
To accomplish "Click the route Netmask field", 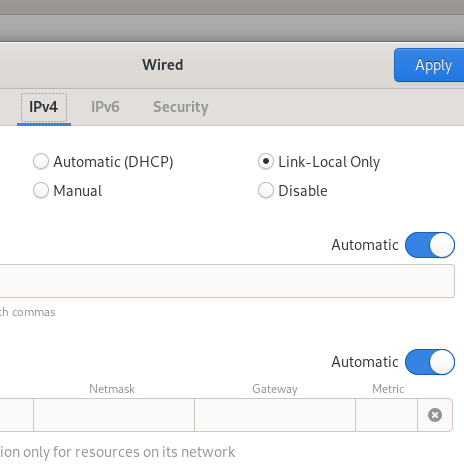I will (114, 415).
